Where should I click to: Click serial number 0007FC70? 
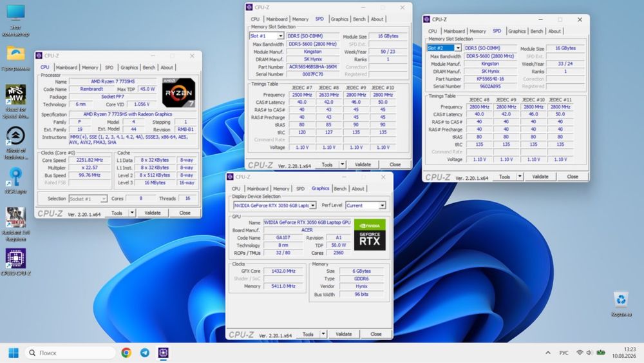coord(313,74)
